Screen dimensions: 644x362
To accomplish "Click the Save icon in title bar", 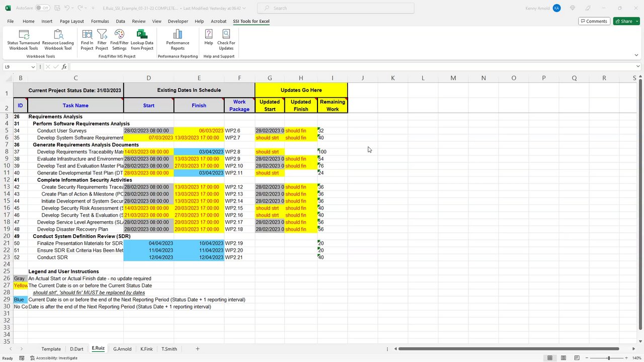I will pos(56,8).
